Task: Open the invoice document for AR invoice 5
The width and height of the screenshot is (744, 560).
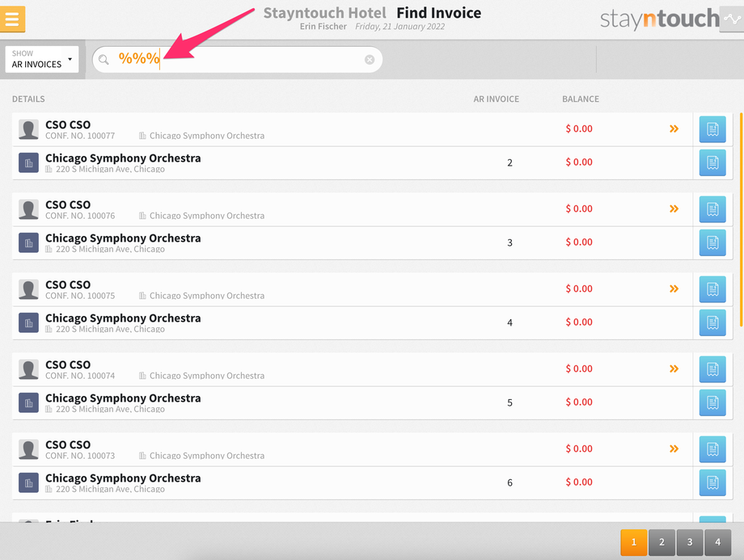Action: [x=712, y=402]
